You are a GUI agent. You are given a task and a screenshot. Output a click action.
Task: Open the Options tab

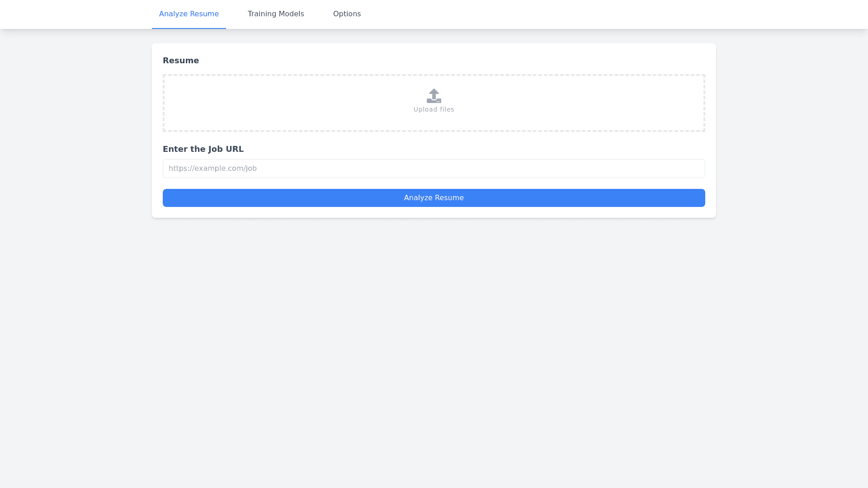pyautogui.click(x=347, y=14)
